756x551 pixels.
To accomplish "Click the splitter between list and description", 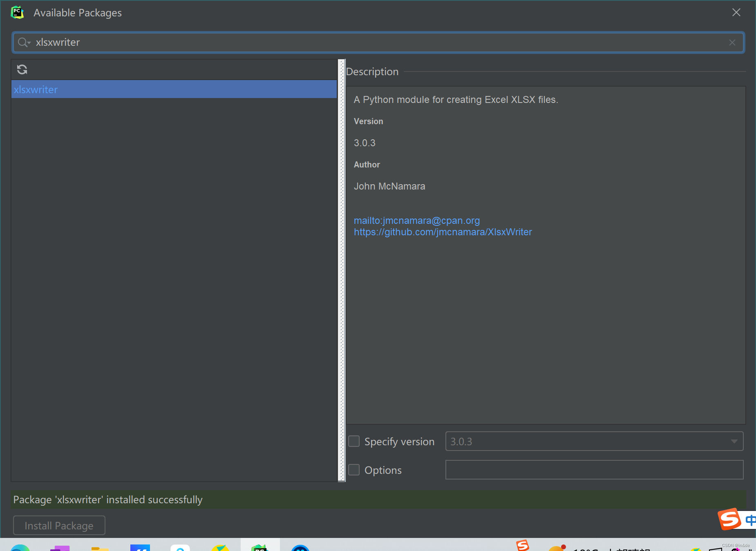I will (x=342, y=270).
